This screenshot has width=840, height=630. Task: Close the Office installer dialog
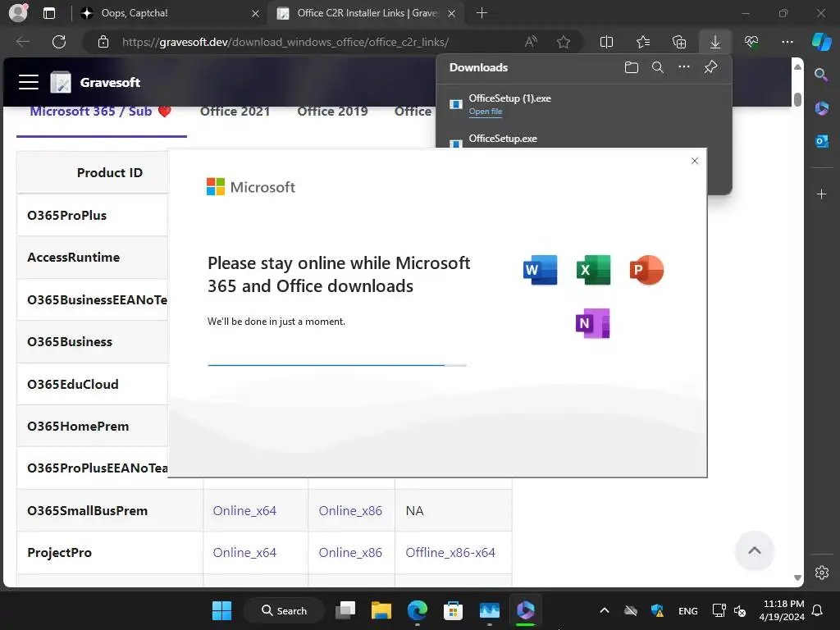[x=694, y=161]
